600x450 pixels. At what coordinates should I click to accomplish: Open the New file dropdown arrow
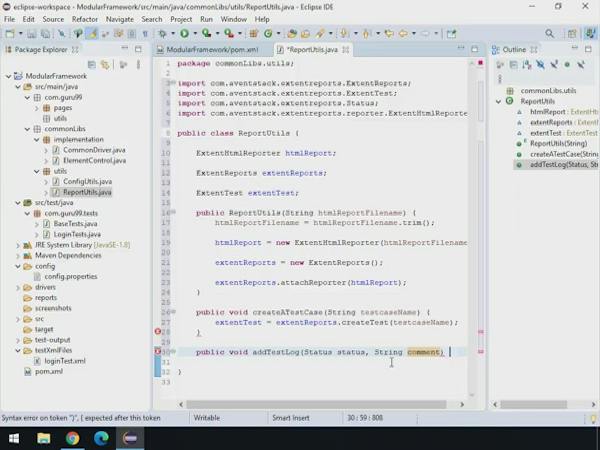click(x=20, y=34)
